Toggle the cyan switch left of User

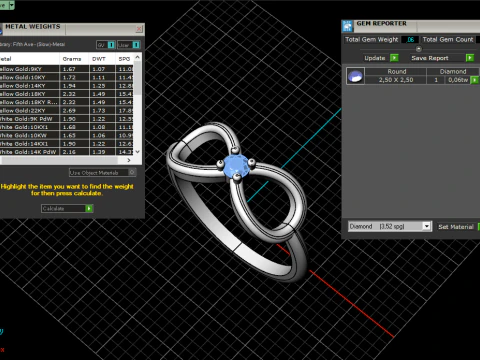click(x=111, y=45)
